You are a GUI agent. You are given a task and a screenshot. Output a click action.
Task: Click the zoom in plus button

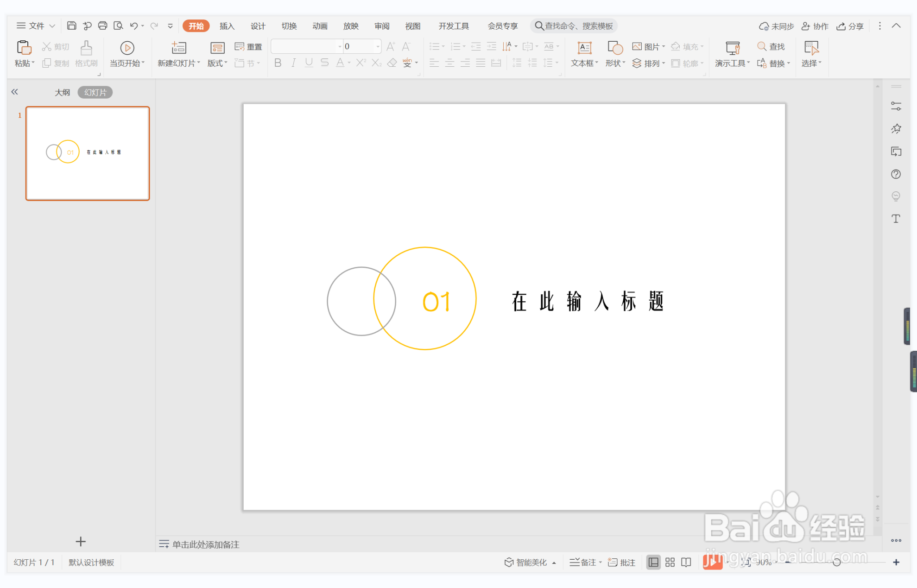coord(896,562)
